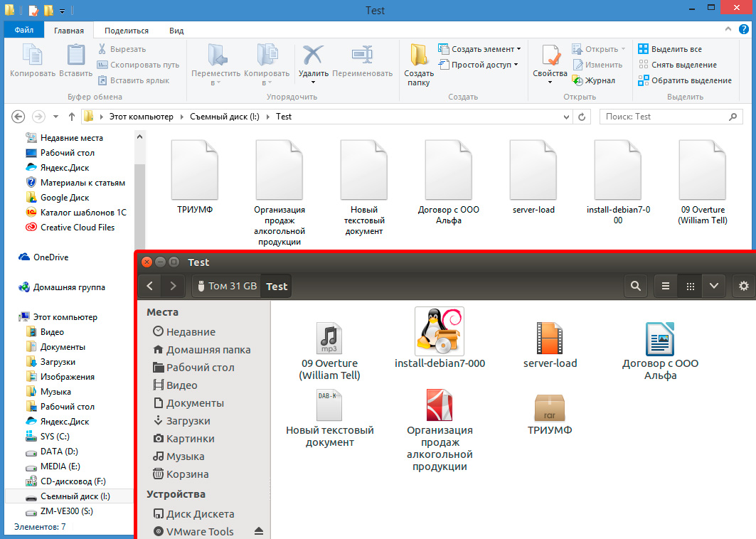The image size is (756, 539).
Task: Open the Файл ribbon menu
Action: 23,31
